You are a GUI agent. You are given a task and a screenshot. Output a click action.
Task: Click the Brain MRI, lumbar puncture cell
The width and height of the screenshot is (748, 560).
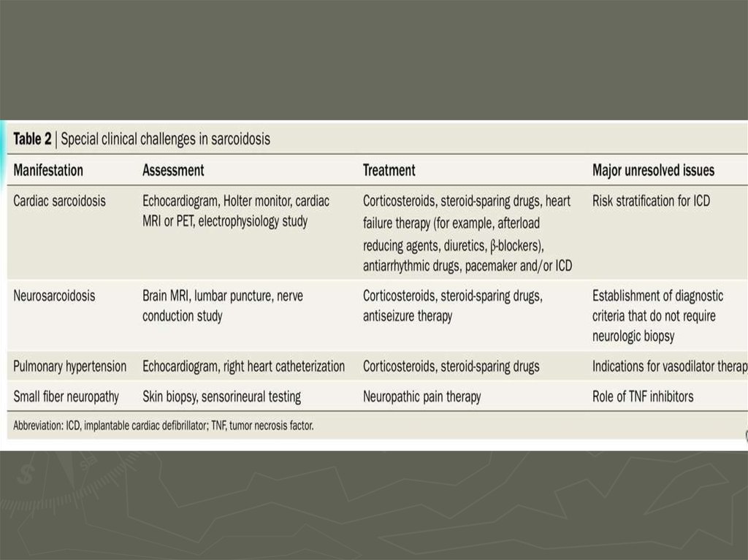click(x=223, y=306)
